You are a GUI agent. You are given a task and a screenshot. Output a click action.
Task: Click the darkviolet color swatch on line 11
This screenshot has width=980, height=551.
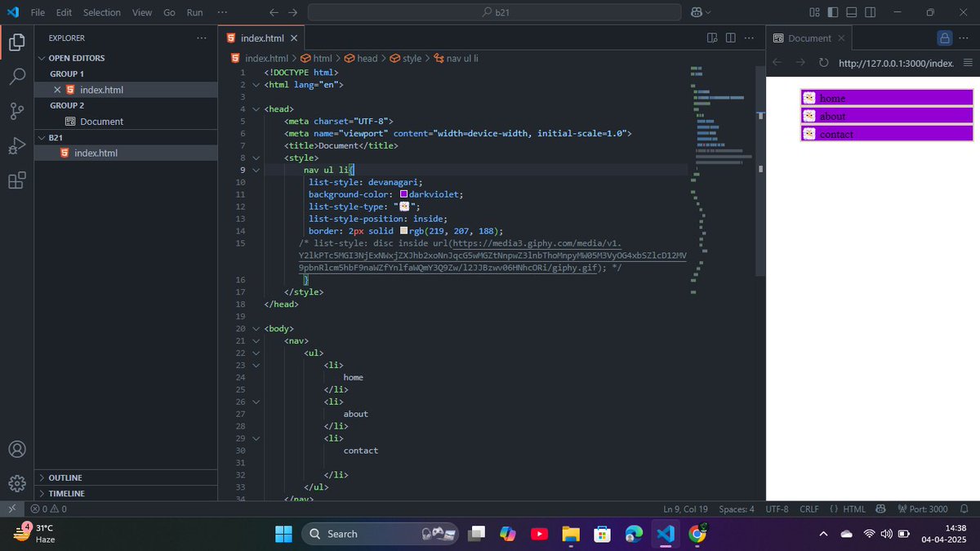[403, 194]
